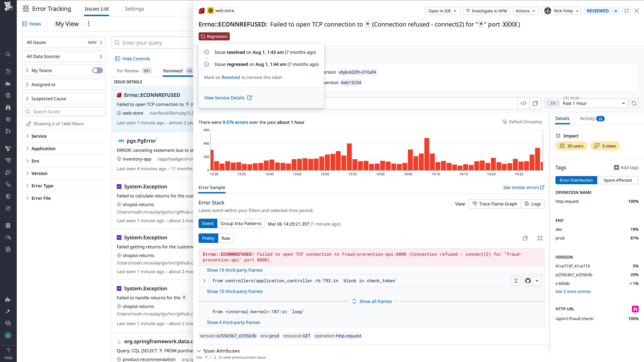
Task: Open search from the sidebar magnifier icon
Action: (8, 54)
